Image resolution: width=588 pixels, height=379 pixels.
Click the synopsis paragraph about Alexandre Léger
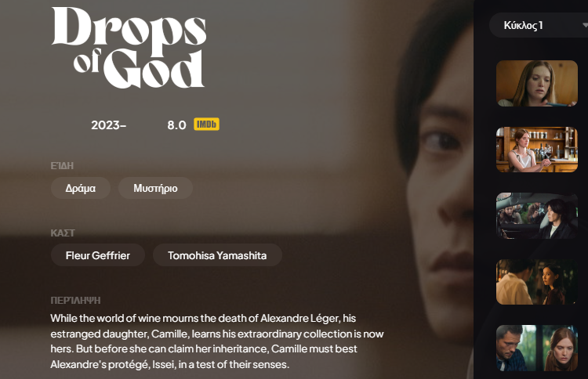click(x=217, y=341)
